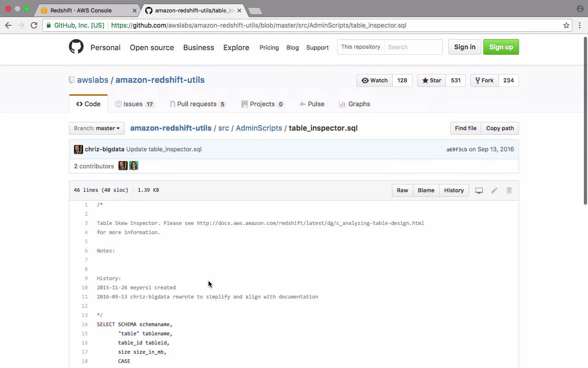This screenshot has width=588, height=368.
Task: Click the AdminScripts breadcrumb link
Action: 259,128
